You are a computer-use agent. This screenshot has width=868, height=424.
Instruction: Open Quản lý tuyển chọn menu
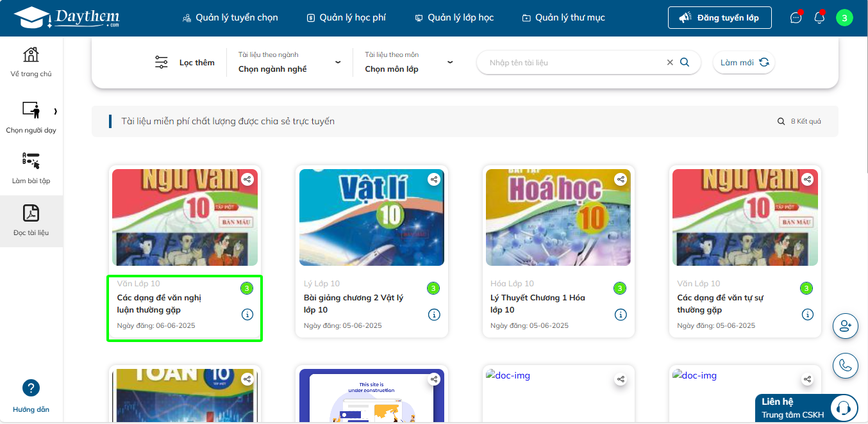[230, 18]
